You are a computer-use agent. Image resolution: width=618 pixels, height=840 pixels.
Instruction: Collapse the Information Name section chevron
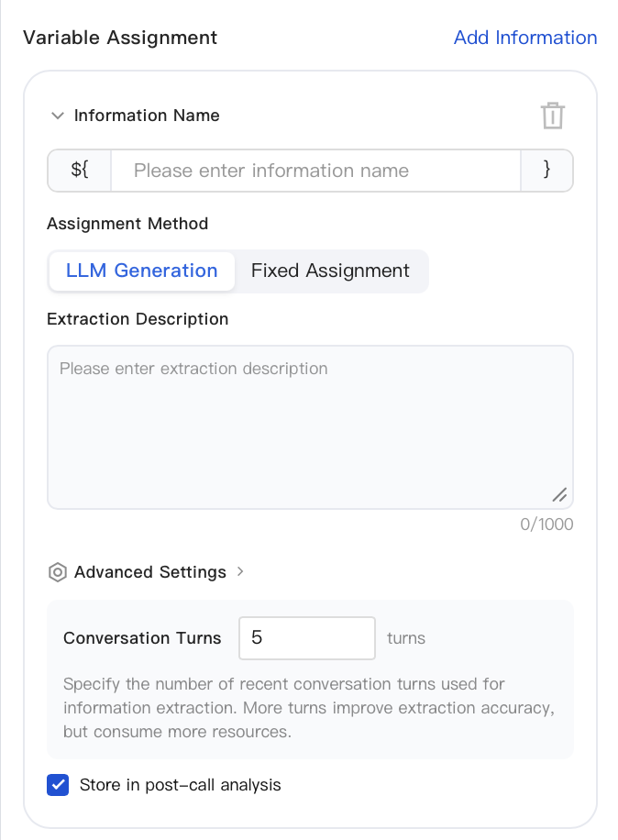[57, 116]
